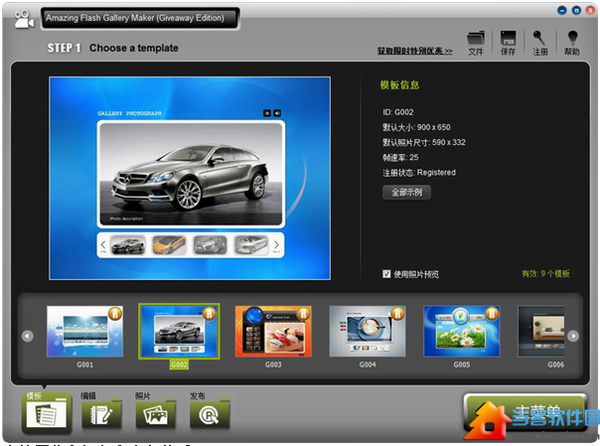This screenshot has height=446, width=600.
Task: Click the 全部示例 button
Action: (x=406, y=192)
